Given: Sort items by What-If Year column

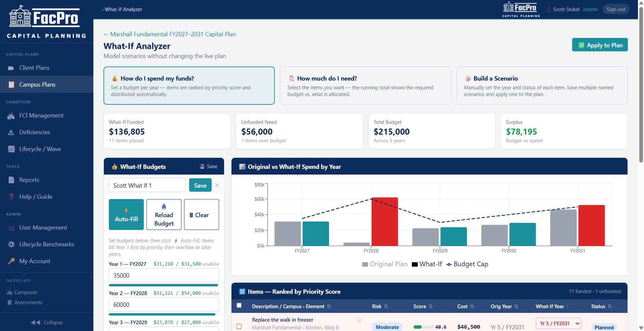Looking at the screenshot, I should 552,306.
